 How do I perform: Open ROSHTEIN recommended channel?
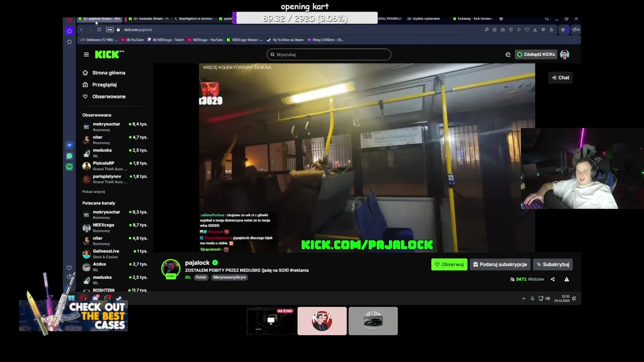pyautogui.click(x=115, y=290)
